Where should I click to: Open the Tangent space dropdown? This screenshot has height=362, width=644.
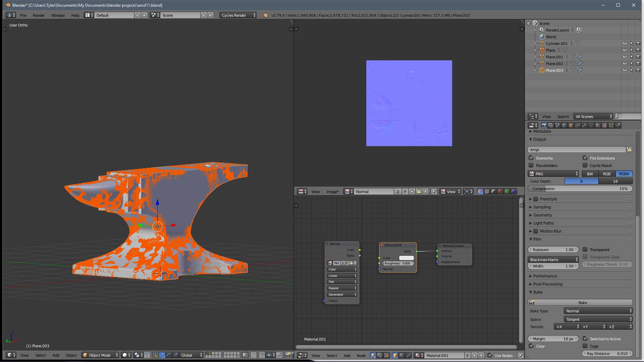(x=598, y=319)
